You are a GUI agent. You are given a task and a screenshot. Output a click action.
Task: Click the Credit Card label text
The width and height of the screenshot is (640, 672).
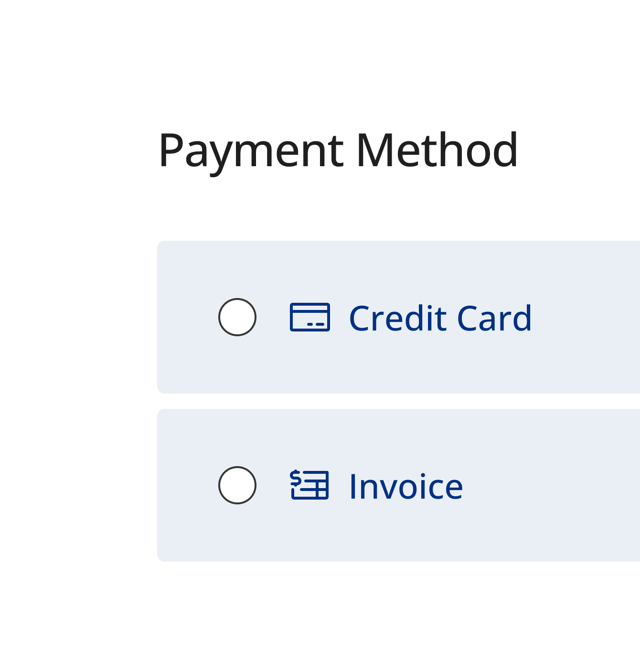tap(440, 318)
